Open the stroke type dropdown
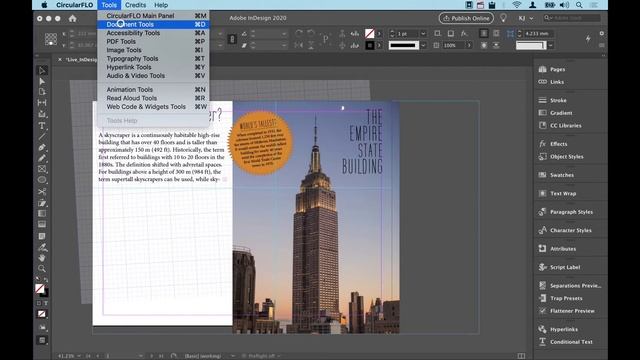This screenshot has width=640, height=360. coord(423,45)
